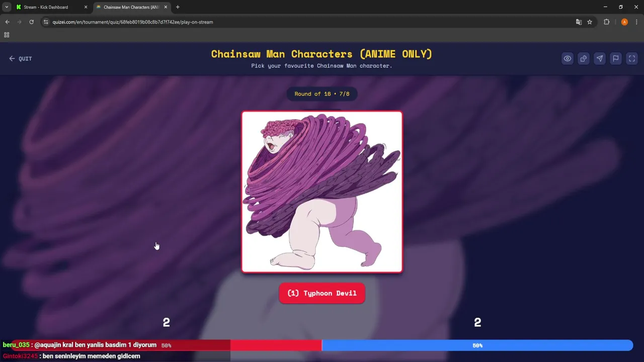Image resolution: width=644 pixels, height=362 pixels.
Task: Bookmark this page with the star icon
Action: point(590,22)
